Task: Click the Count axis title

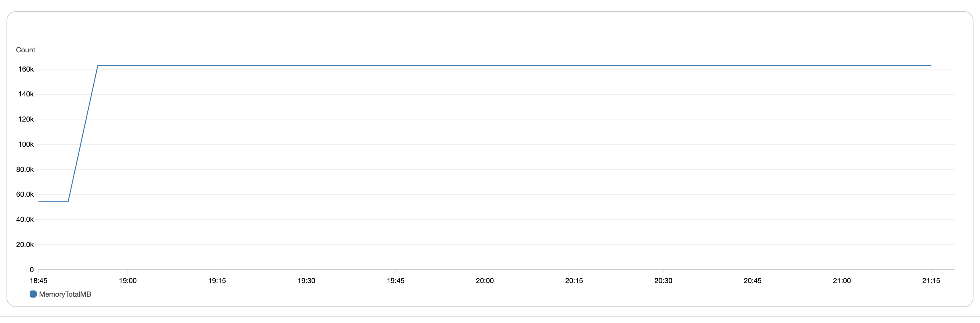Action: 25,50
